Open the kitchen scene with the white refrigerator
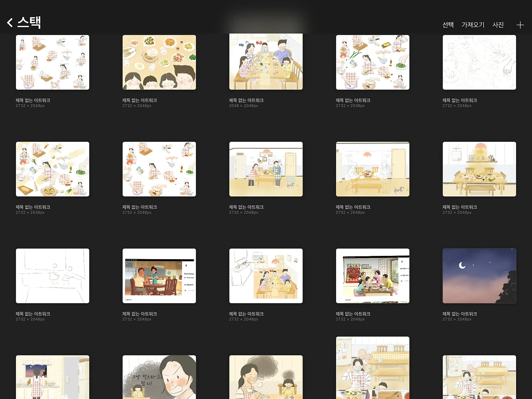The height and width of the screenshot is (399, 532). (266, 169)
